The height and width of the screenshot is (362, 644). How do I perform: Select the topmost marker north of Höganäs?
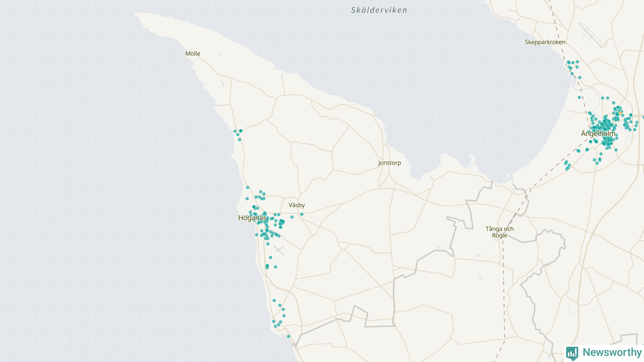click(x=248, y=187)
